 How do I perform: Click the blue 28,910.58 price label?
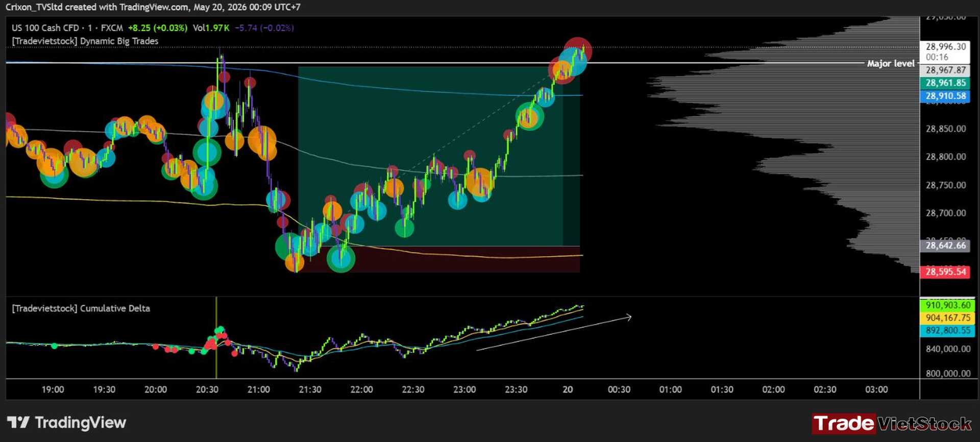(945, 96)
